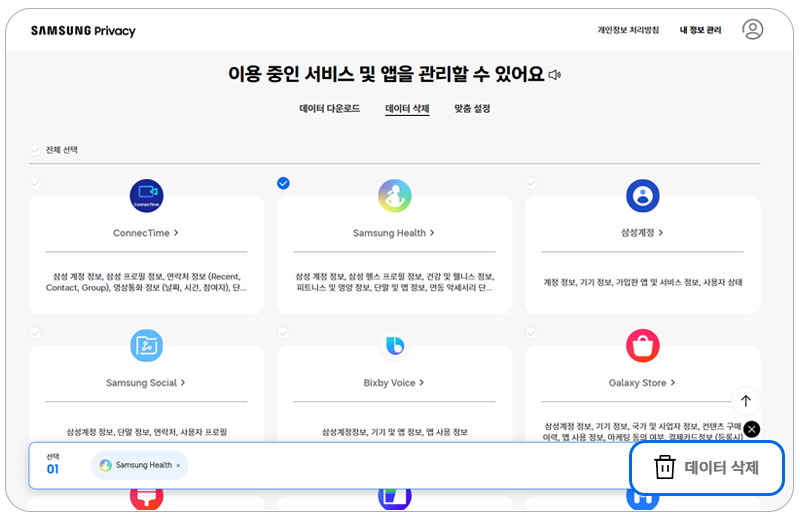Open the Samsung account (삼성계정) app icon
This screenshot has width=800, height=515.
tap(642, 196)
